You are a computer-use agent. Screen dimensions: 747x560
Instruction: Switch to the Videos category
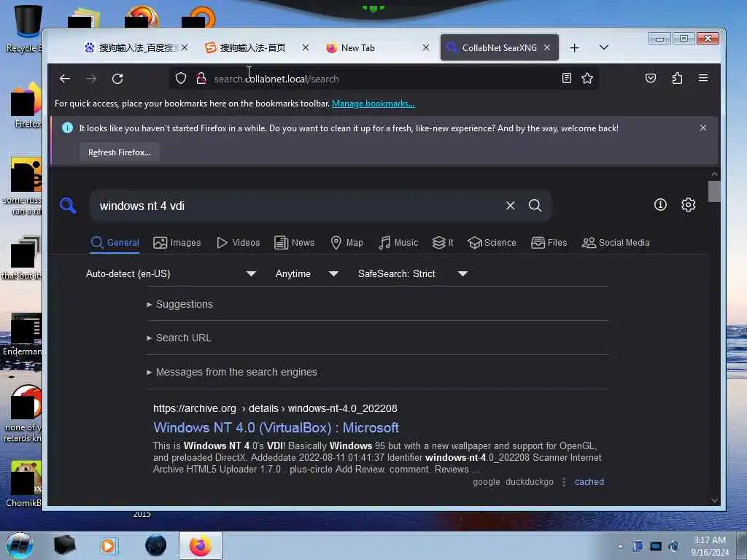239,242
